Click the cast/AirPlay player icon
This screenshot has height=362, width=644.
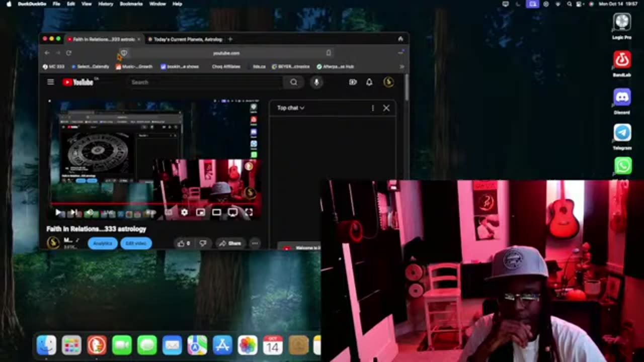pyautogui.click(x=232, y=213)
